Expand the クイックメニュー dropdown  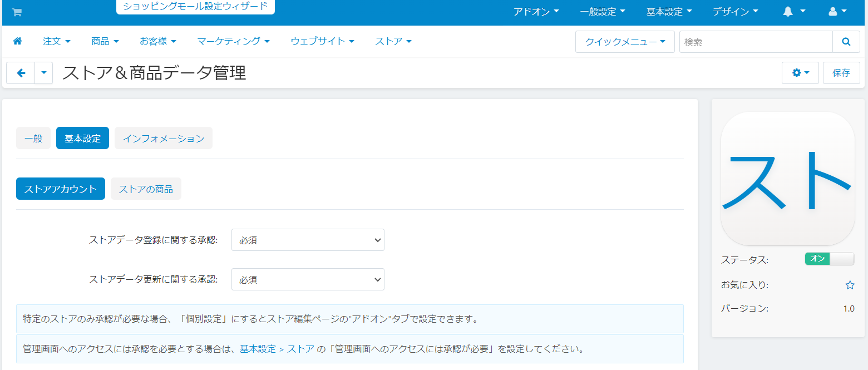click(x=625, y=42)
